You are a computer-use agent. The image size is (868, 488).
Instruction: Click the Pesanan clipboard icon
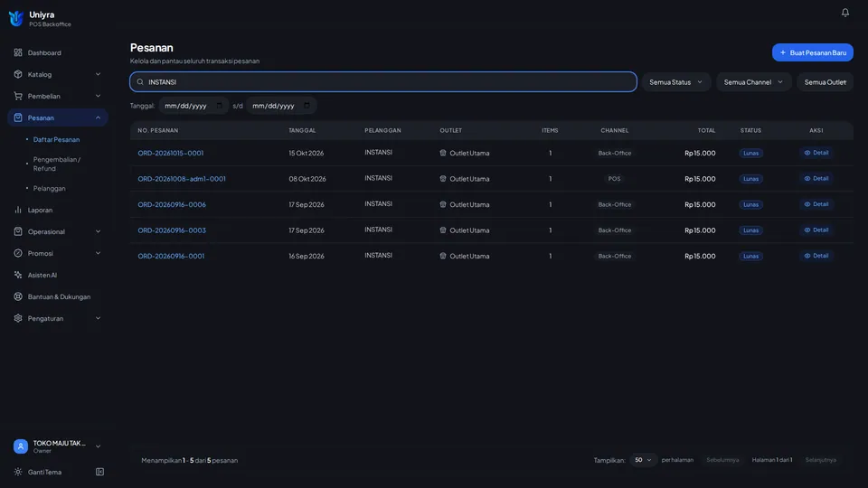pyautogui.click(x=18, y=117)
